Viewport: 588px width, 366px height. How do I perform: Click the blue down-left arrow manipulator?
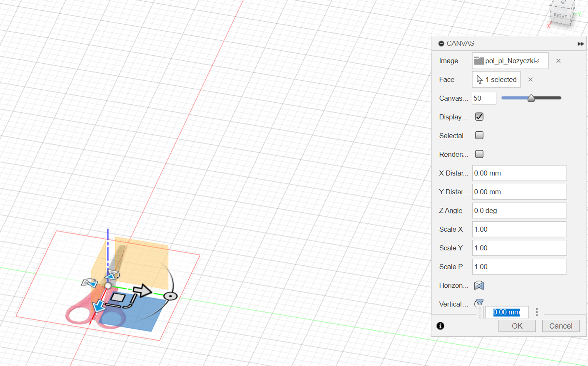[x=99, y=306]
